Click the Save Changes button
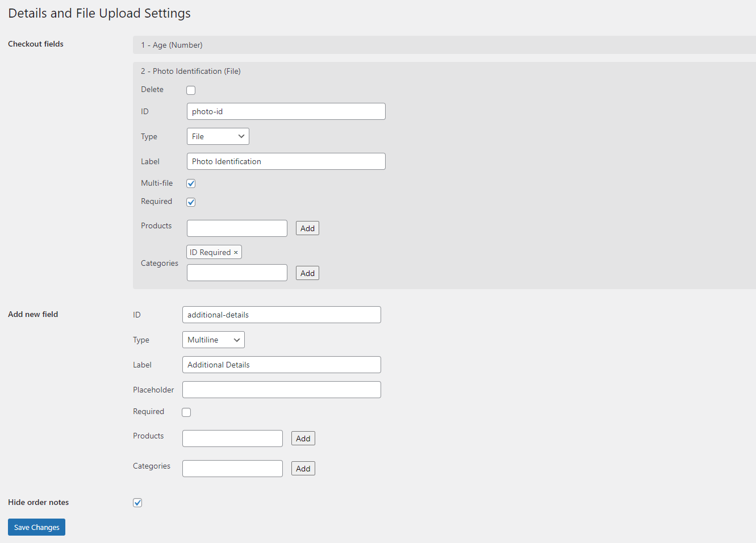Viewport: 756px width, 543px height. (36, 527)
